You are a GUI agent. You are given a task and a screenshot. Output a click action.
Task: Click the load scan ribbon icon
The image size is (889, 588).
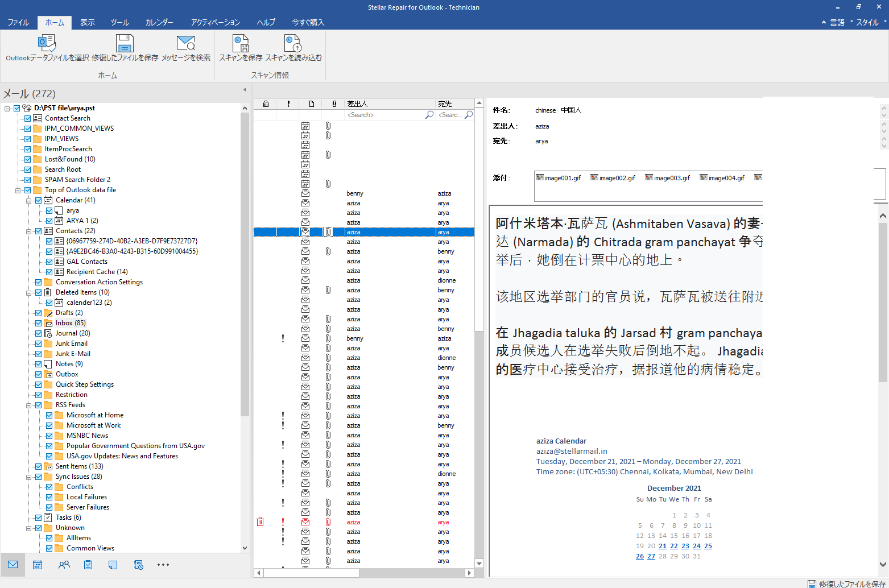point(293,43)
